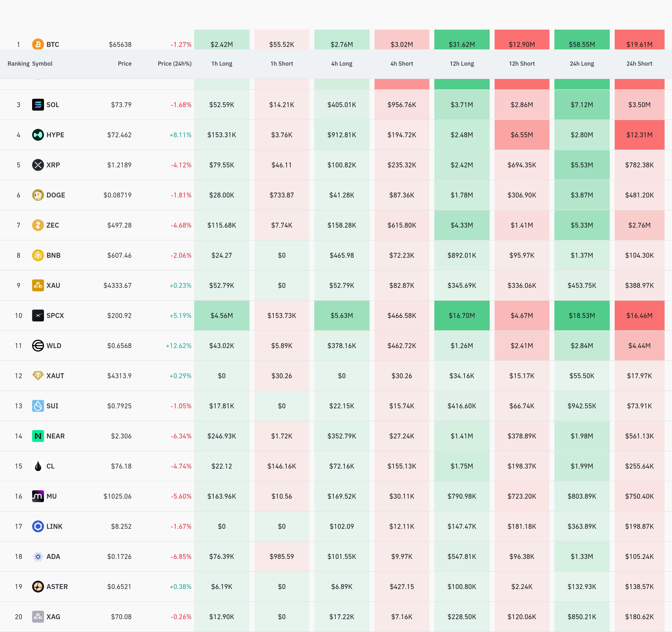The height and width of the screenshot is (632, 672).
Task: Click SUI 24h Long value $942.55K
Action: [x=582, y=406]
